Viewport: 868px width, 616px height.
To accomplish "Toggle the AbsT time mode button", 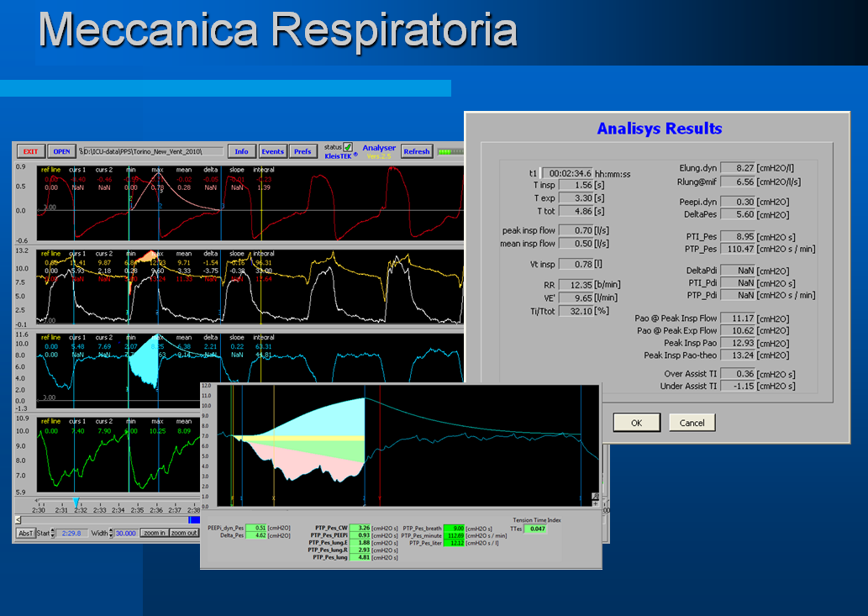I will tap(27, 533).
